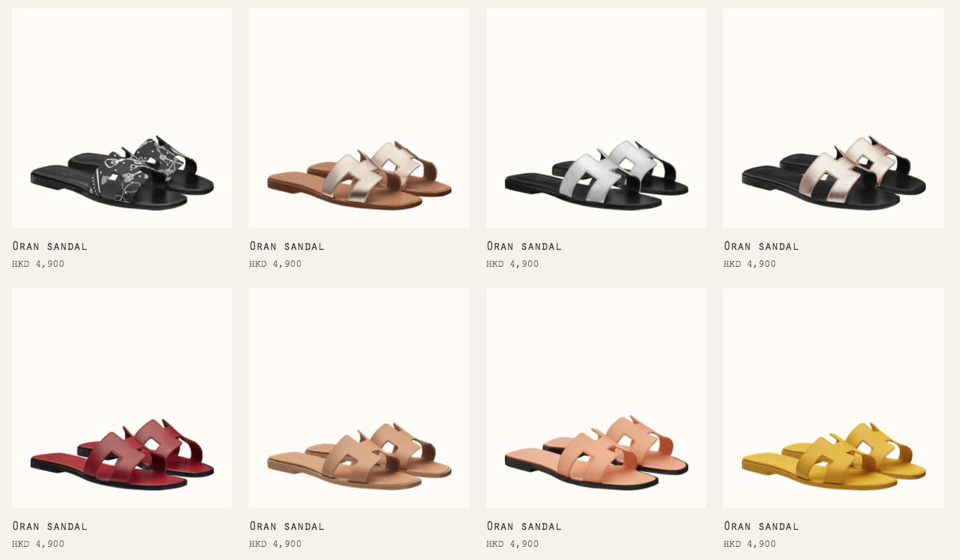Click HKD 4,900 price under silver sandal

coord(513,264)
